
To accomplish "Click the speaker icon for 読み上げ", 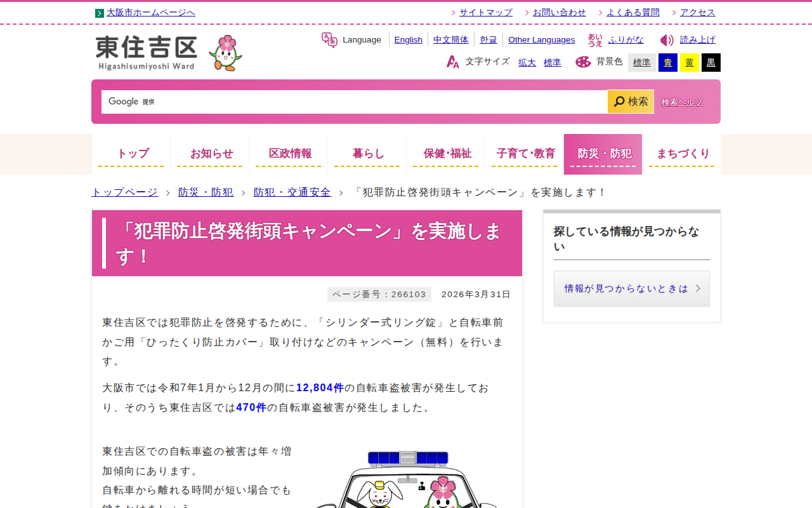I will (x=667, y=40).
